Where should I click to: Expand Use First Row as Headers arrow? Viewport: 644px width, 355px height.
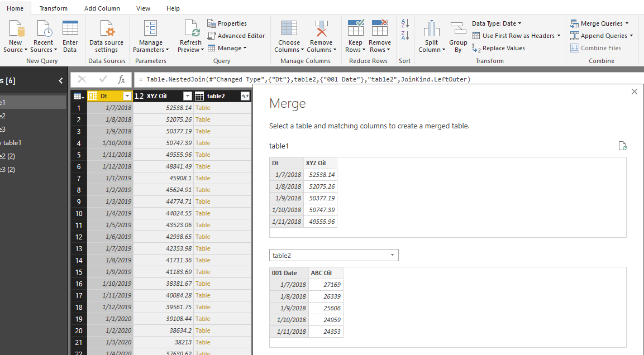pyautogui.click(x=559, y=36)
